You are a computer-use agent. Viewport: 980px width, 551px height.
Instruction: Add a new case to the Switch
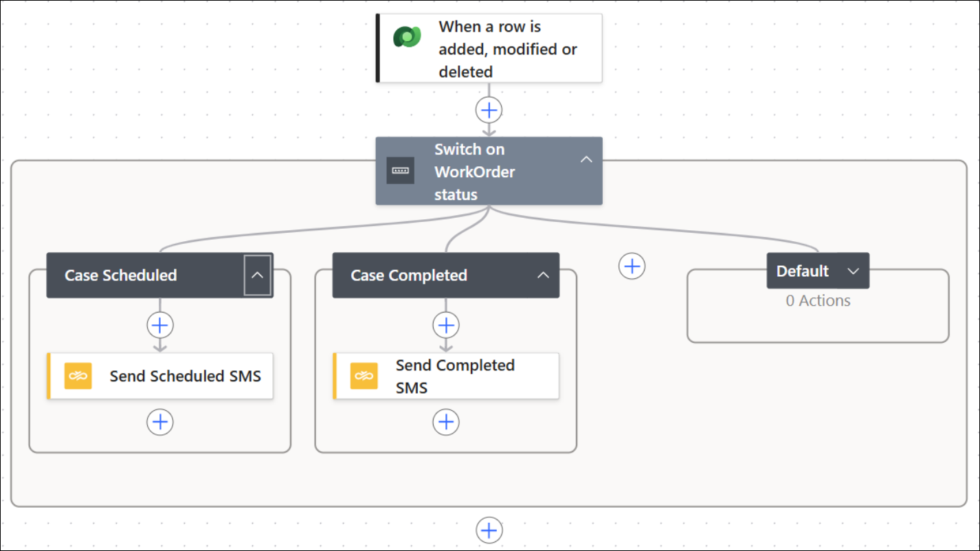[x=632, y=266]
